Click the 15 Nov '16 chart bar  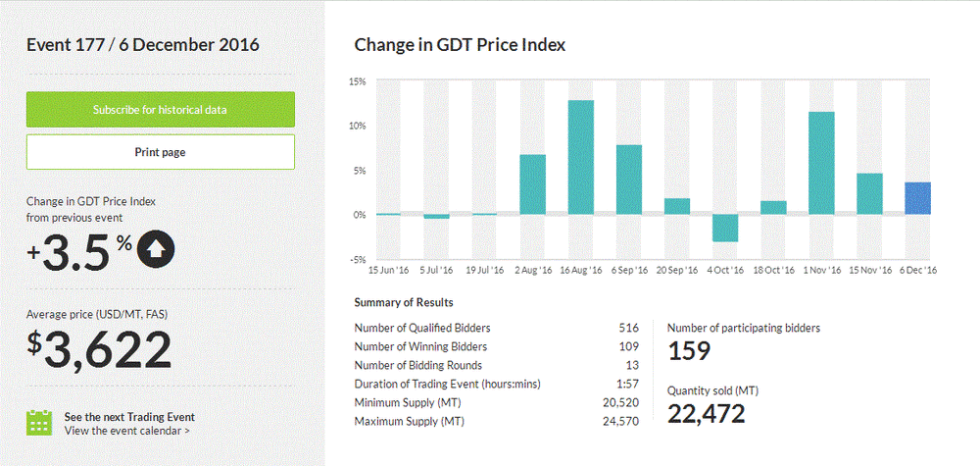click(869, 193)
